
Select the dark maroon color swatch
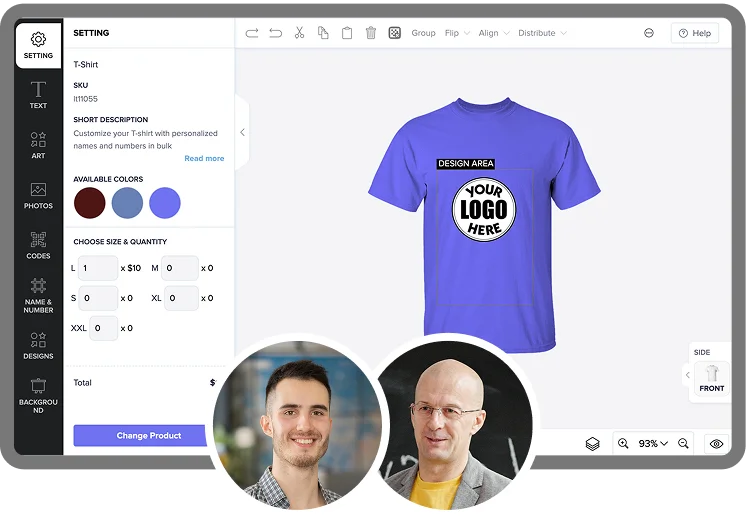(x=89, y=203)
